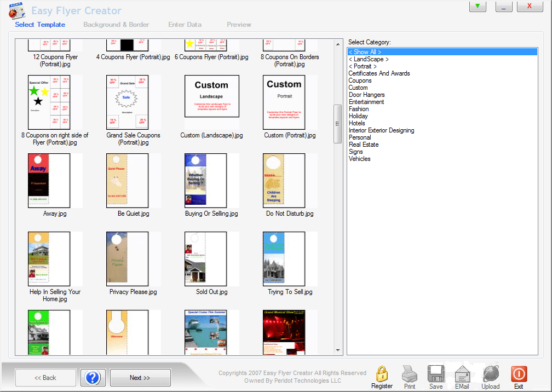Select the Grand Sale Coupons template thumbnail
The image size is (552, 392).
(128, 102)
